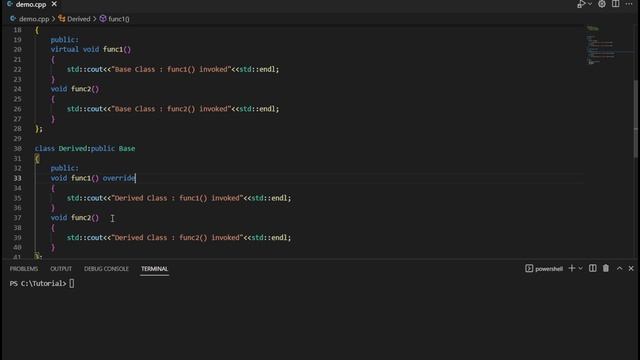Close the bottom panel
Viewport: 640px width, 360px height.
(631, 268)
